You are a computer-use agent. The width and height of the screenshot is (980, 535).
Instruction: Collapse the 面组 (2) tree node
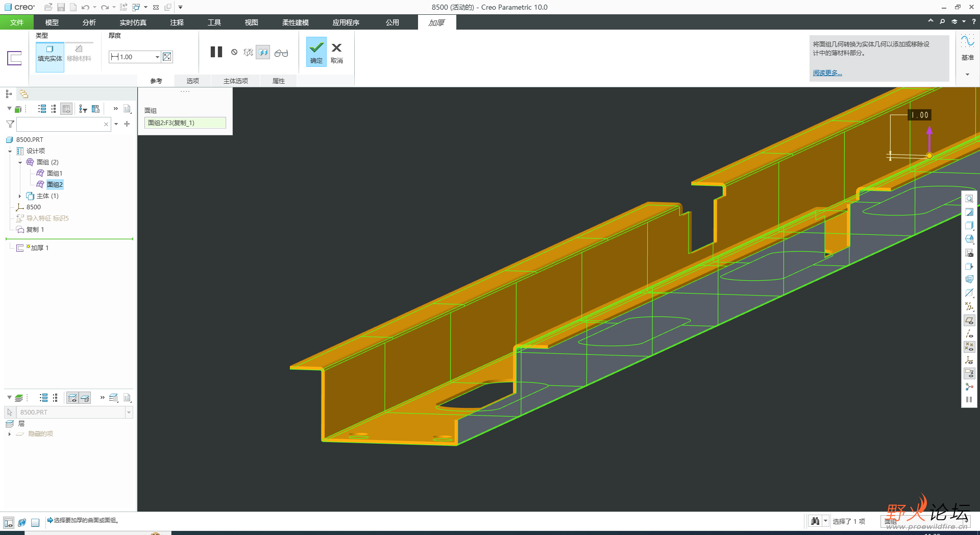20,162
